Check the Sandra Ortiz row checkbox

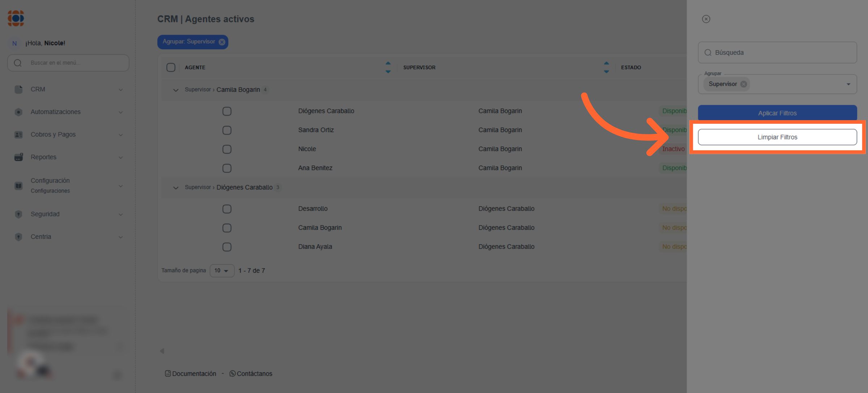(227, 130)
